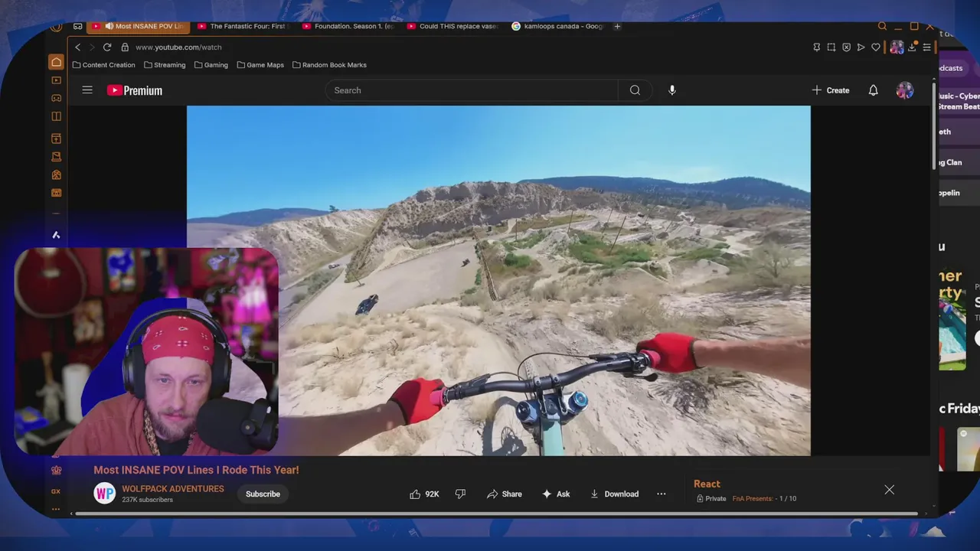Click the address bar URL
The height and width of the screenshot is (551, 980).
click(x=178, y=47)
